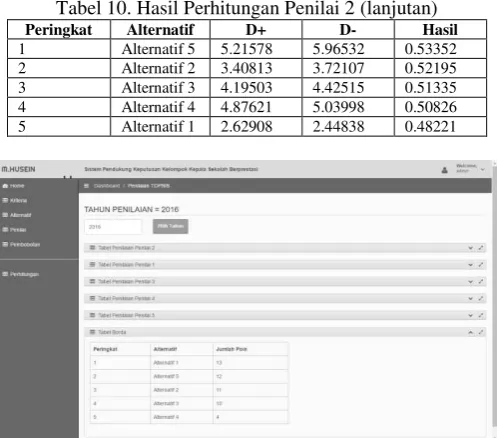The image size is (497, 438).
Task: Expand Tabel Penilaian Penilai 1 with chevron
Action: (470, 265)
